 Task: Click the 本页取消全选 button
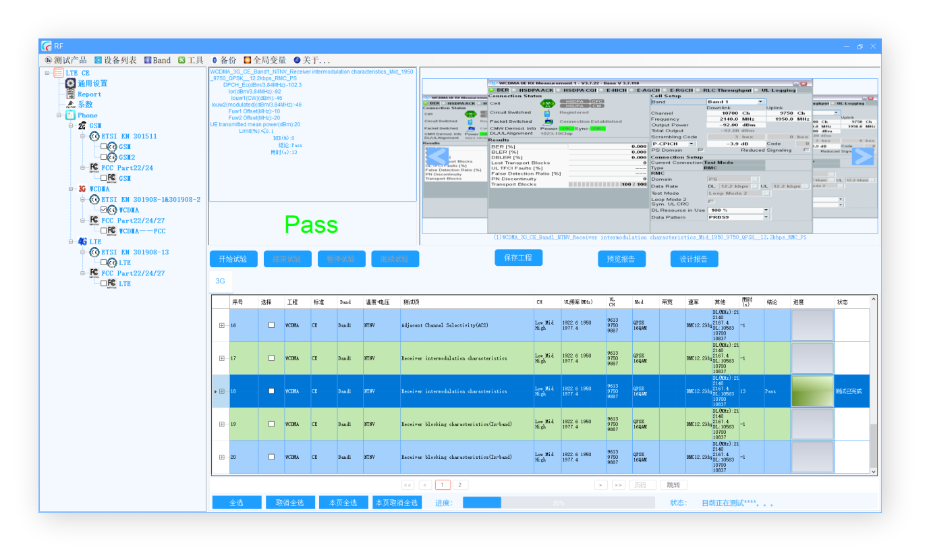(x=397, y=503)
